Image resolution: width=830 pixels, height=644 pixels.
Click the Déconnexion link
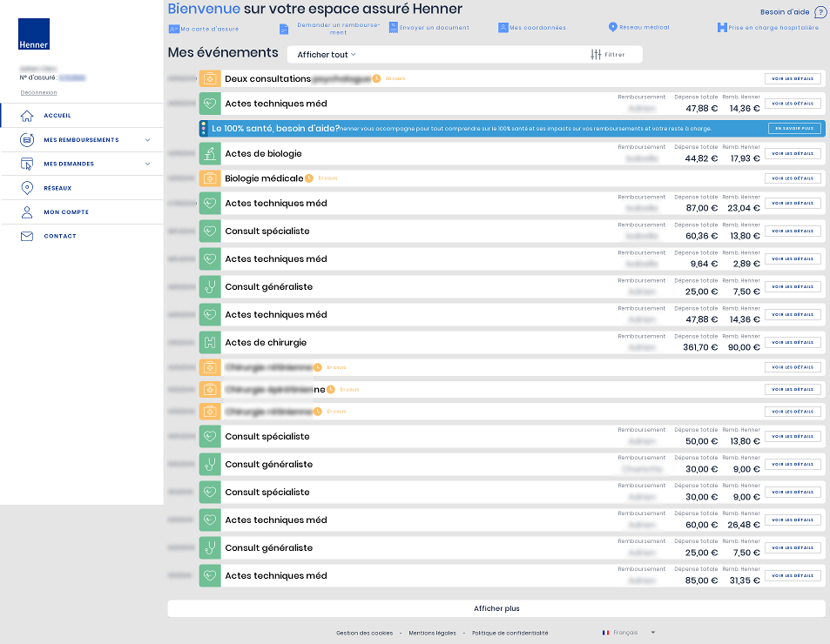(x=38, y=92)
